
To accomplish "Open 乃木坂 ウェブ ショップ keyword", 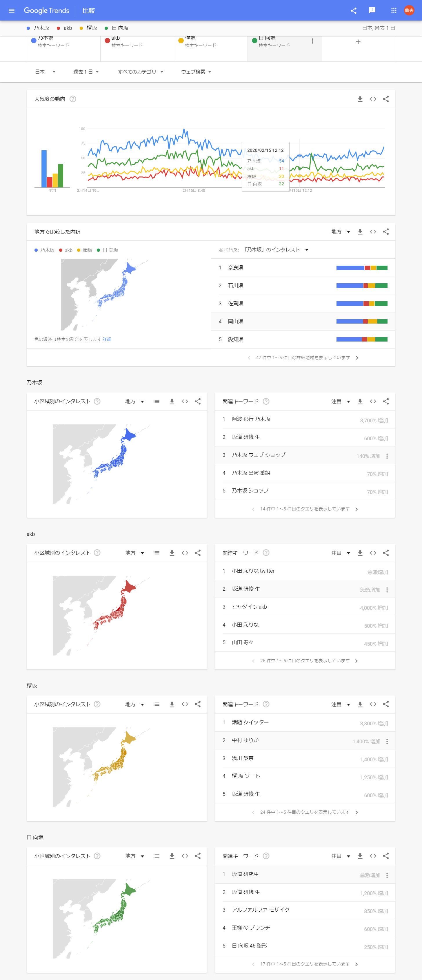I will point(259,455).
